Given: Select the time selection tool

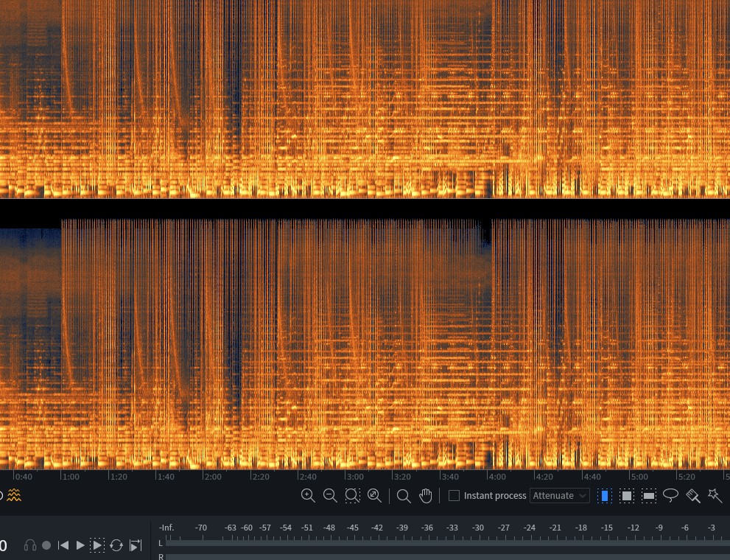Looking at the screenshot, I should tap(605, 496).
